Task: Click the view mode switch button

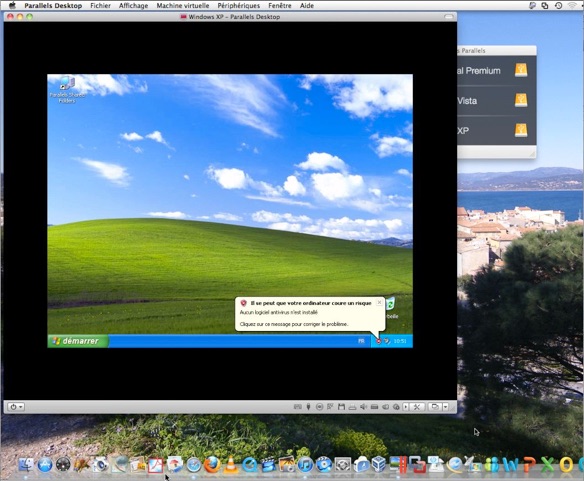Action: [x=435, y=407]
